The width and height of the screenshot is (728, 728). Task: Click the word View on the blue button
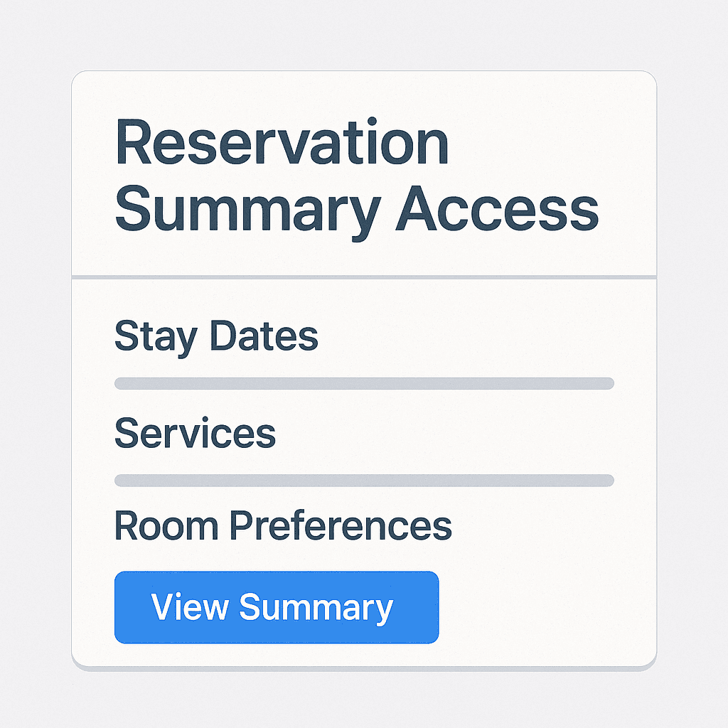click(x=190, y=607)
